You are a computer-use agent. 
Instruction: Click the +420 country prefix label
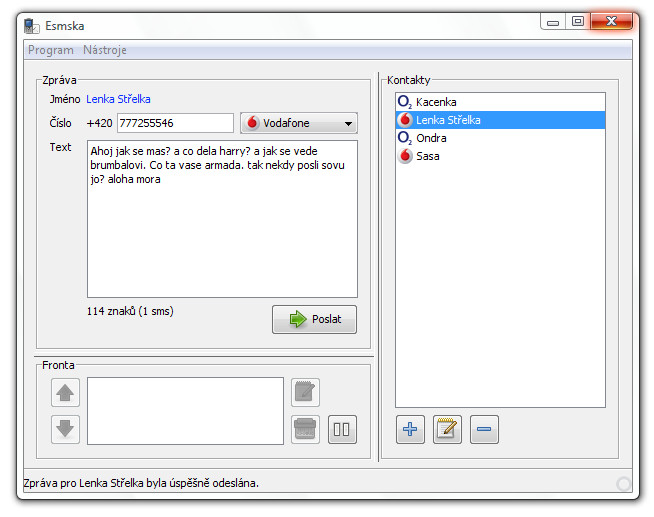pyautogui.click(x=99, y=123)
